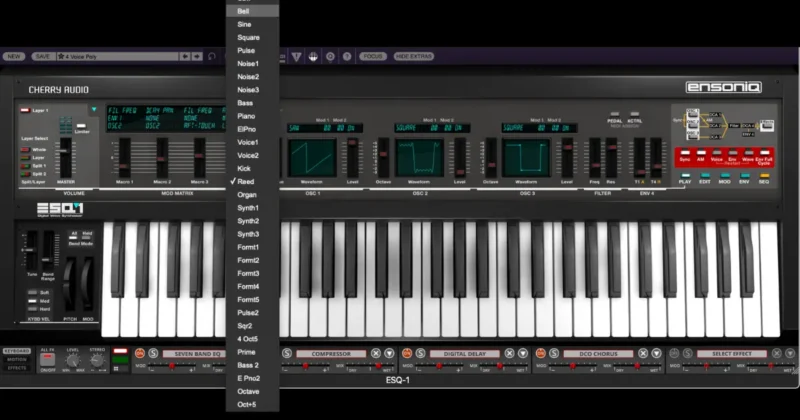
Task: Click the OSC 1 sawtooth waveform display
Action: pyautogui.click(x=312, y=158)
